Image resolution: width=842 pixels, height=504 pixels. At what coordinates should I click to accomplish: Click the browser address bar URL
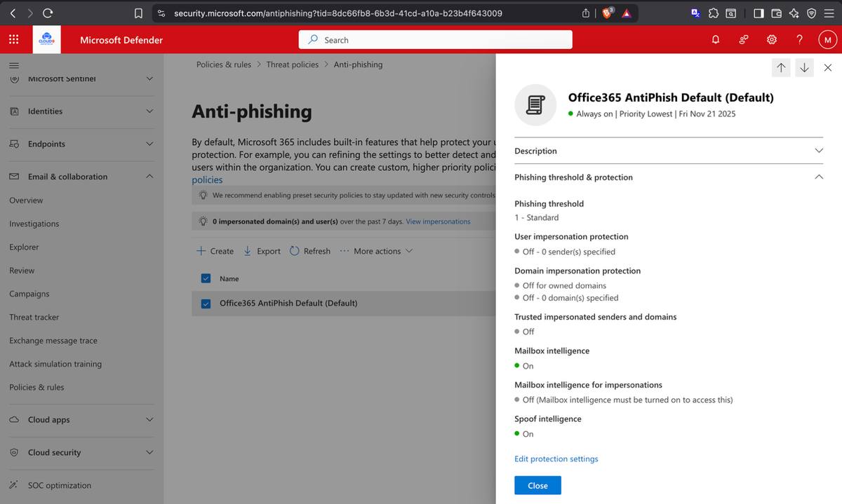click(338, 13)
